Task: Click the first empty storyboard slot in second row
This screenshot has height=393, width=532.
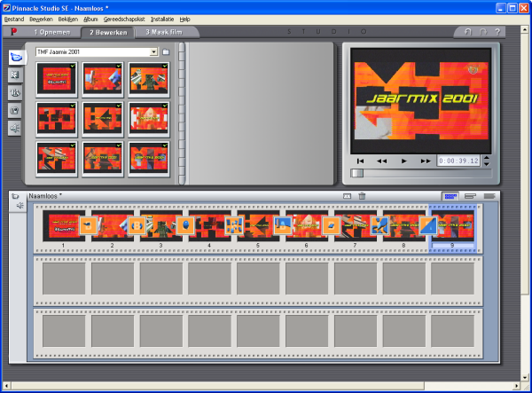Action: point(64,279)
